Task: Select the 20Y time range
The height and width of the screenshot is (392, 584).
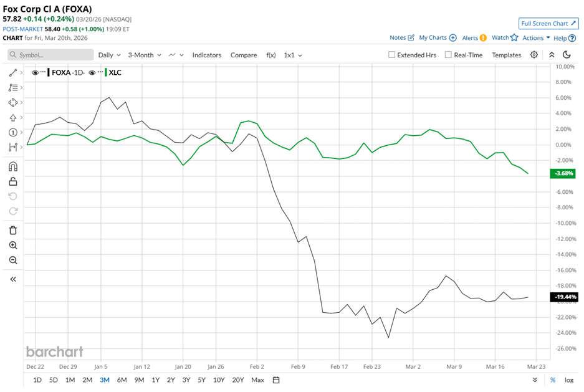Action: coord(238,380)
